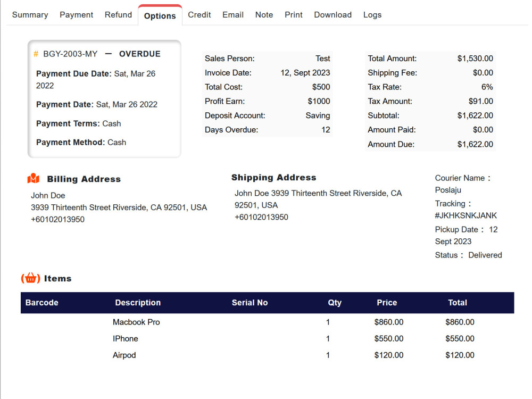Open the Credit tab
This screenshot has height=399, width=532.
pos(199,15)
